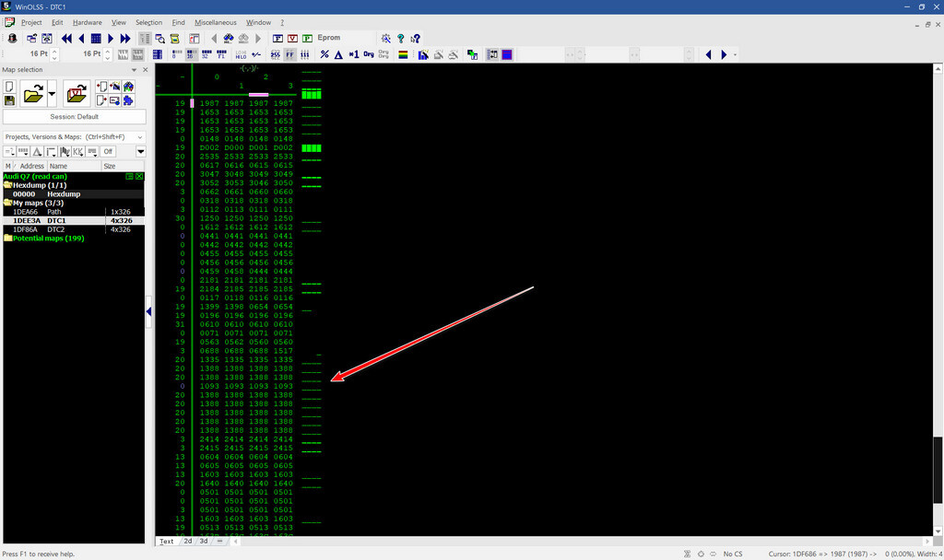Open the blue grid map overview icon
Screen dimensions: 944x560
coord(96,39)
